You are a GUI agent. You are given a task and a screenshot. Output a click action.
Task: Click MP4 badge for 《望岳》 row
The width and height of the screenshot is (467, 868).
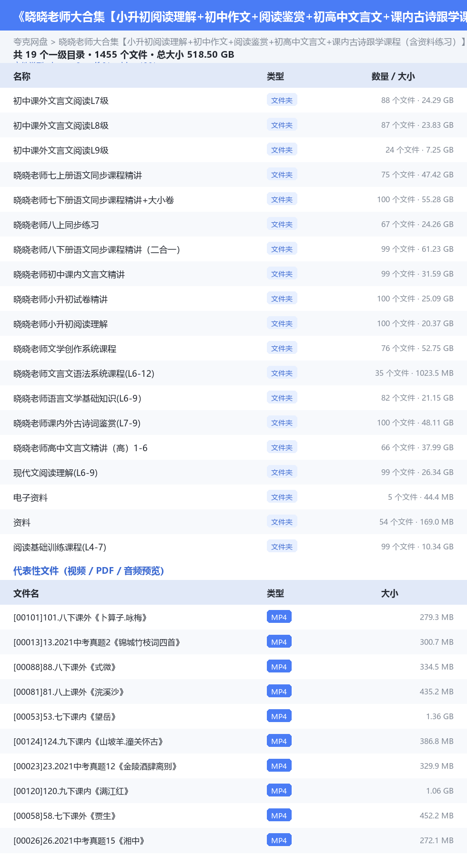tap(279, 716)
